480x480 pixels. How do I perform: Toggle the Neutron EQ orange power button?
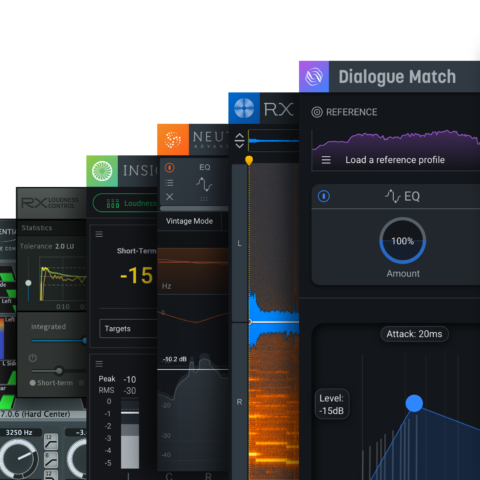169,168
